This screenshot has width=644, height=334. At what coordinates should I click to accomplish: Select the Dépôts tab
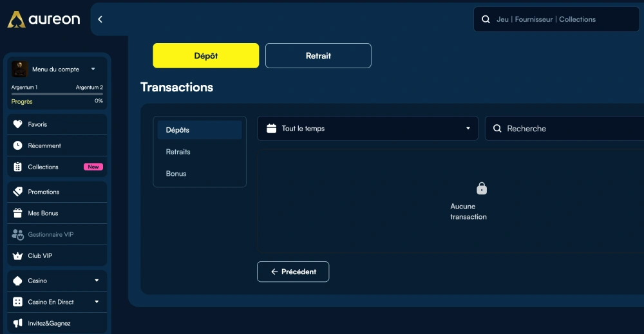tap(200, 130)
